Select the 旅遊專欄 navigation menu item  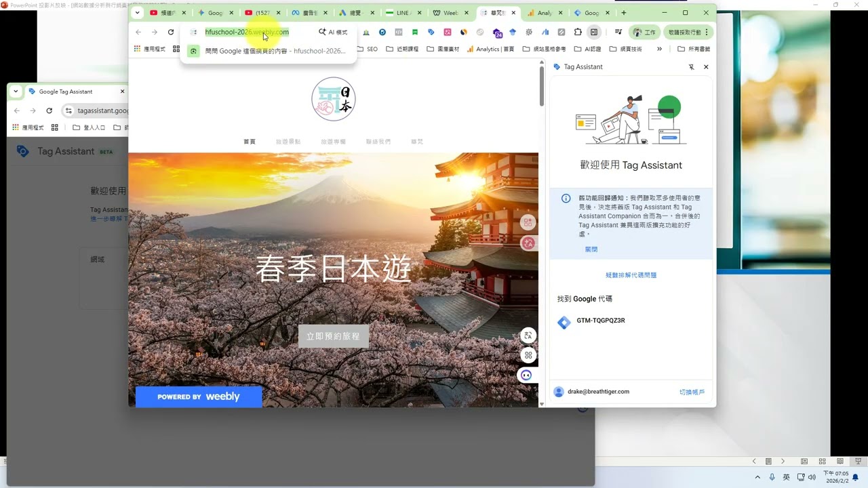point(333,142)
